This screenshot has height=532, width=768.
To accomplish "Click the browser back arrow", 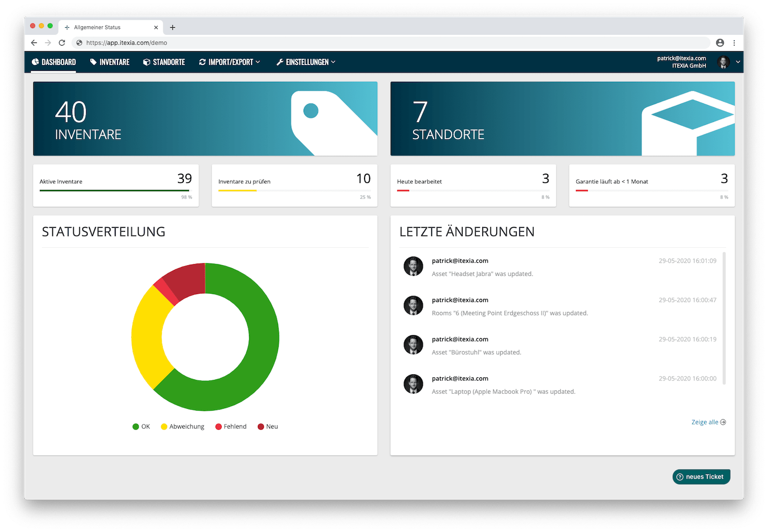I will (x=34, y=43).
